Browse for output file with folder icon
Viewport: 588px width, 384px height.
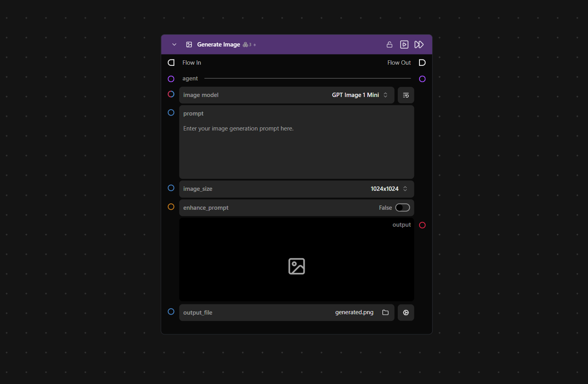(386, 313)
